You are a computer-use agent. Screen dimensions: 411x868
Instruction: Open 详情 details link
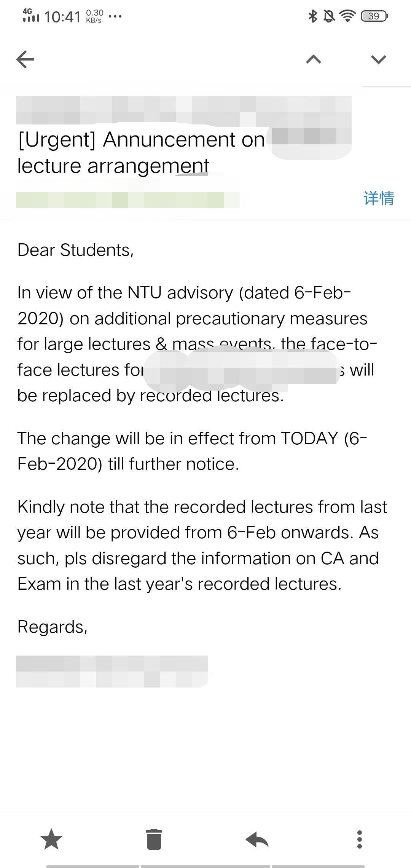click(x=379, y=198)
